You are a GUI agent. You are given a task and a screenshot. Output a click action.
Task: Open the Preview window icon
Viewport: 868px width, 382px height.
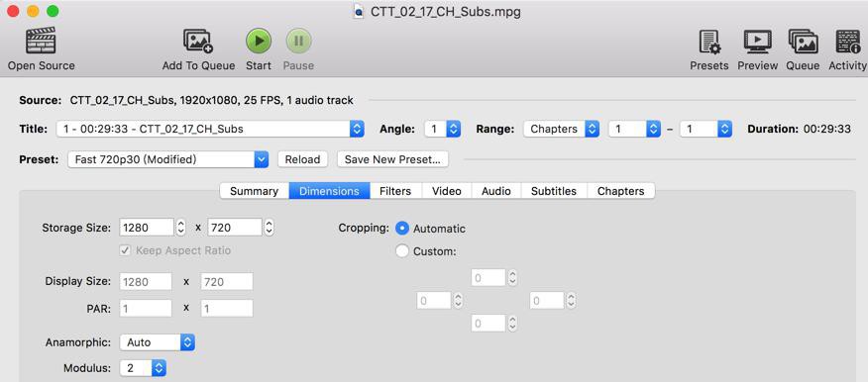757,42
